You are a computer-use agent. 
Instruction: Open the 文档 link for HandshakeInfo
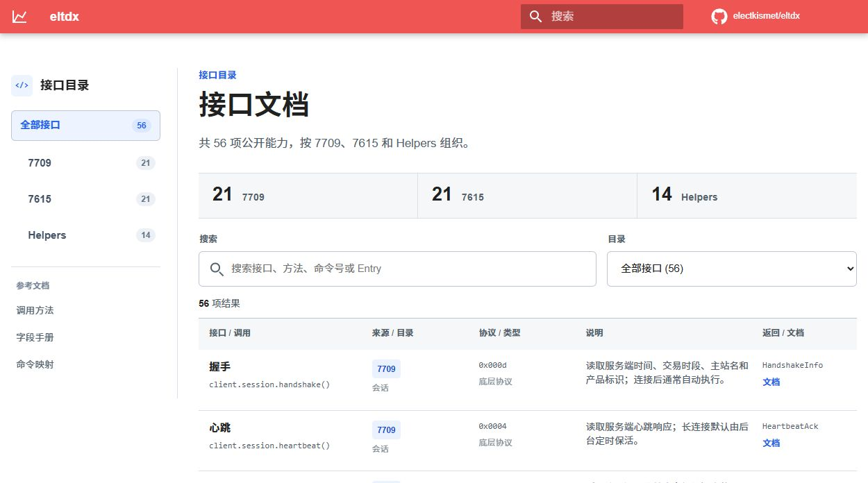[771, 382]
